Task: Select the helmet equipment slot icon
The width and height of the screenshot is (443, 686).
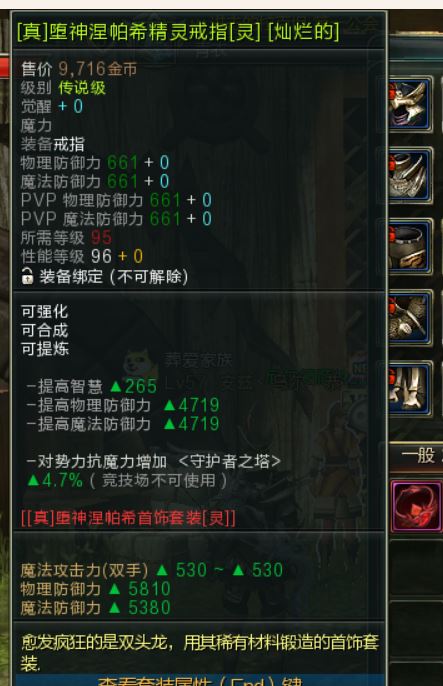Action: (x=408, y=104)
